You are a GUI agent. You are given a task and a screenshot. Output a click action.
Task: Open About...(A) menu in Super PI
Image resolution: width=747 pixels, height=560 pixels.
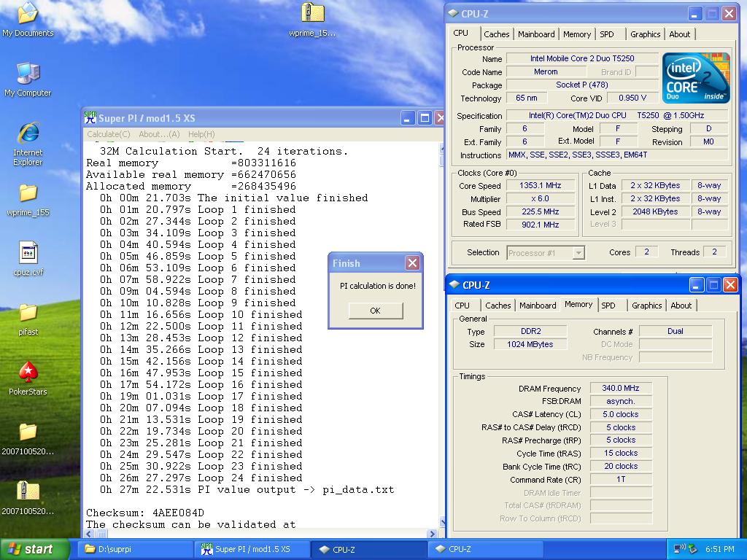(x=159, y=134)
